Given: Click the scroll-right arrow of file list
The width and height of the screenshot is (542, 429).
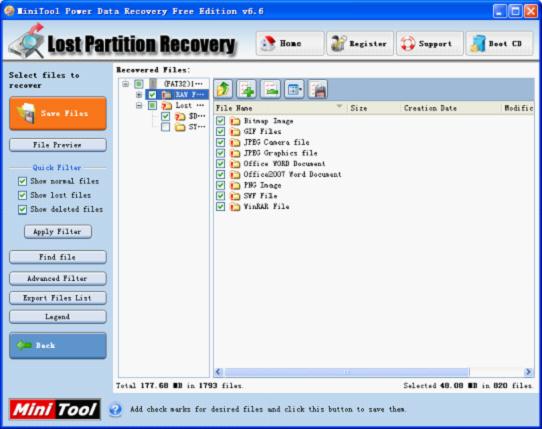Looking at the screenshot, I should tap(528, 372).
